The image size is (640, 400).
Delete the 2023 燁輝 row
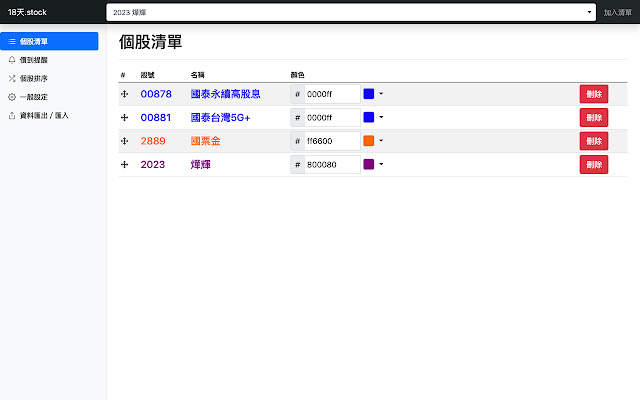coord(594,164)
